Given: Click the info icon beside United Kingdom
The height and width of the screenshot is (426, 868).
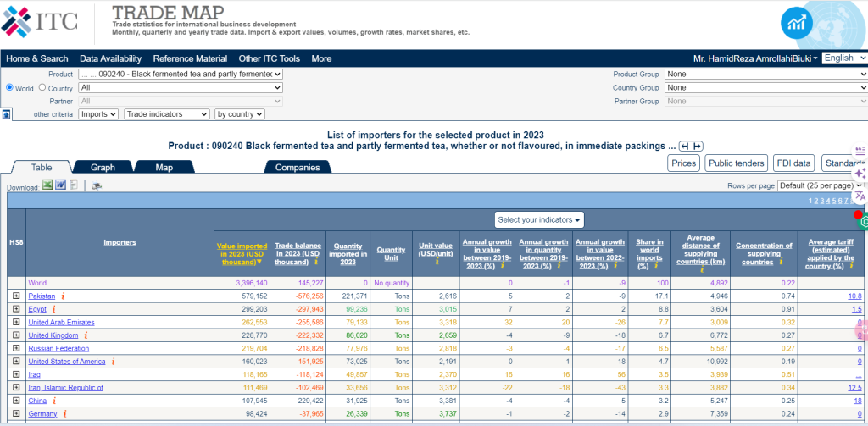Looking at the screenshot, I should pyautogui.click(x=86, y=335).
